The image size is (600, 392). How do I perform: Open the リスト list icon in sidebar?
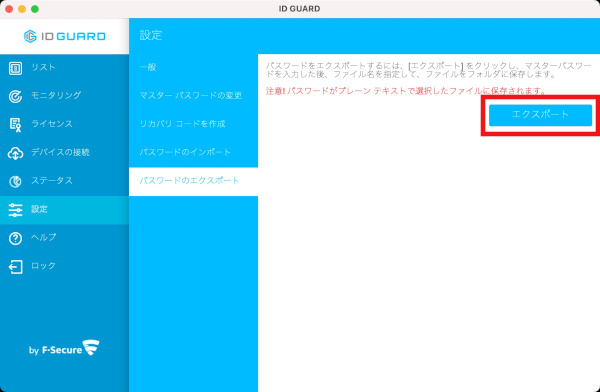[x=15, y=68]
